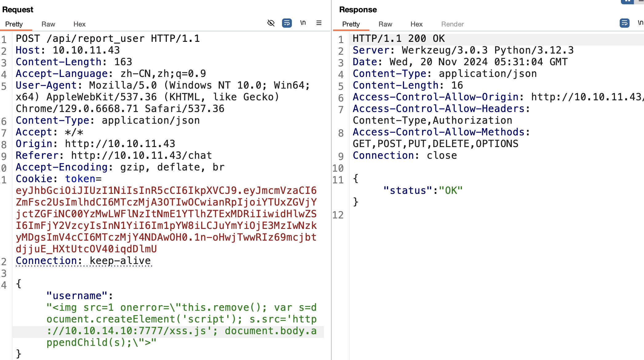Image resolution: width=644 pixels, height=360 pixels.
Task: Open the Response Raw tab
Action: pyautogui.click(x=385, y=24)
